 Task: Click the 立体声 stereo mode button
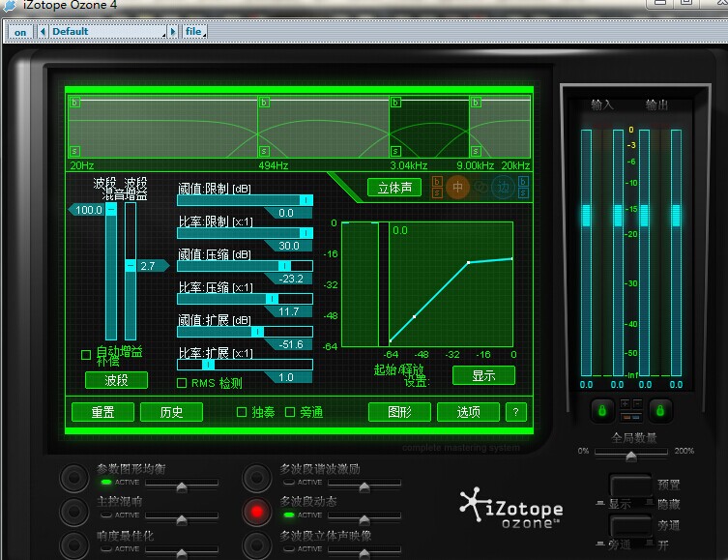[394, 188]
